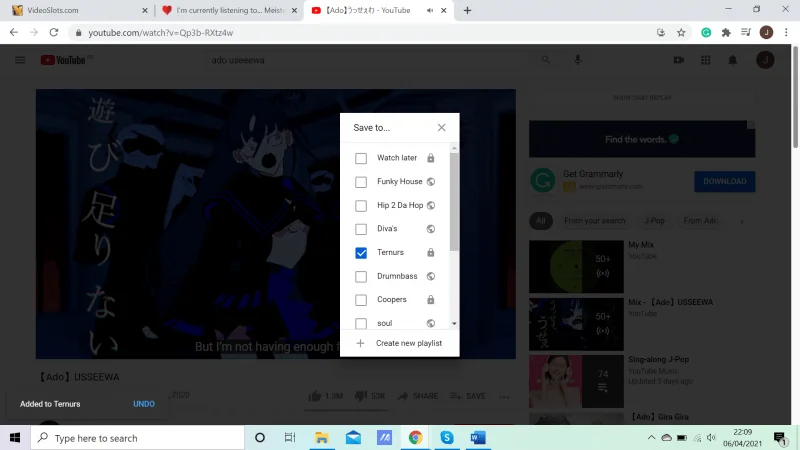Tick the Watch later checkbox
Screen dimensions: 800x450
click(361, 158)
